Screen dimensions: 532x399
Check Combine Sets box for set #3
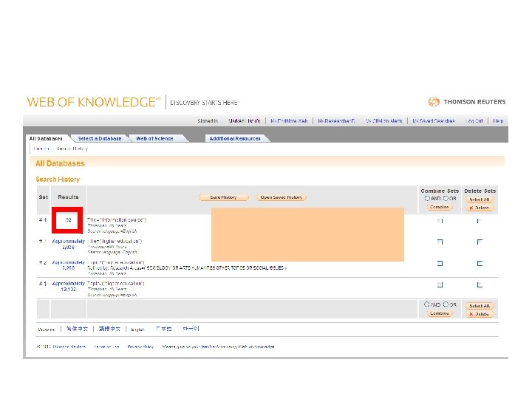tap(440, 242)
